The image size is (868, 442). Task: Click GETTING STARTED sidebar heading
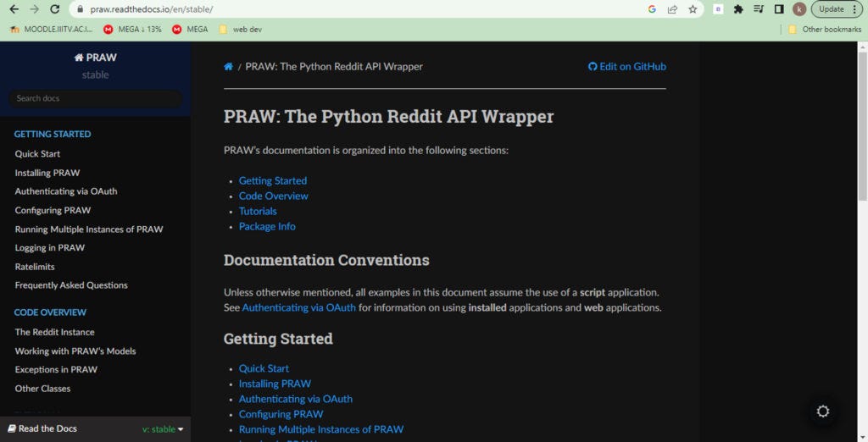point(53,135)
